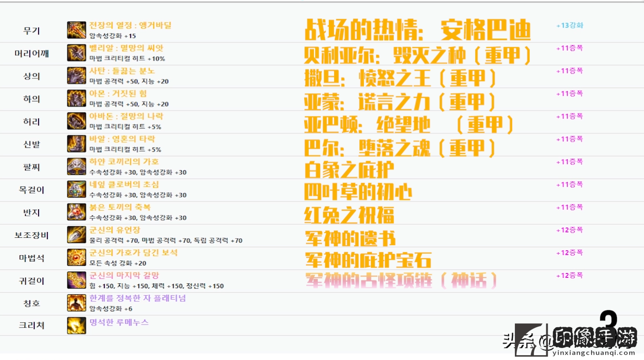Click the +11증폭 value in the 머리어깨 row
This screenshot has width=644, height=360.
pyautogui.click(x=570, y=48)
